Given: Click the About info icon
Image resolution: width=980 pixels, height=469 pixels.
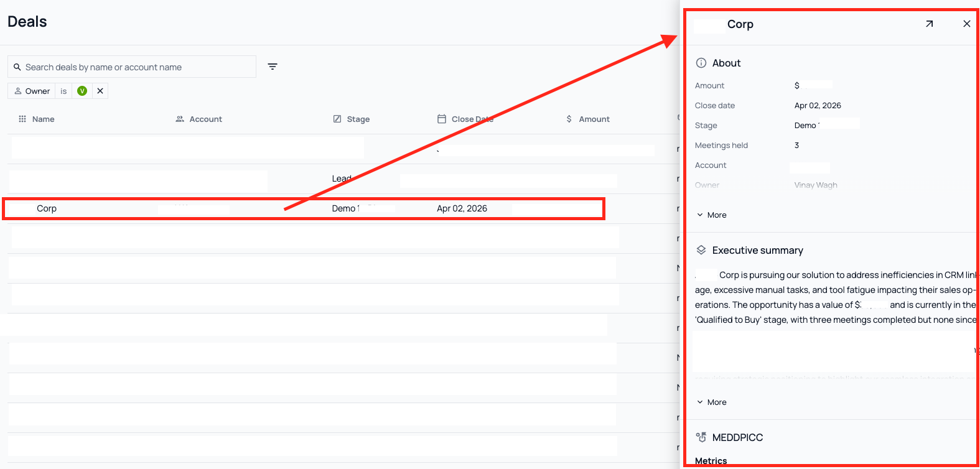Looking at the screenshot, I should 701,63.
